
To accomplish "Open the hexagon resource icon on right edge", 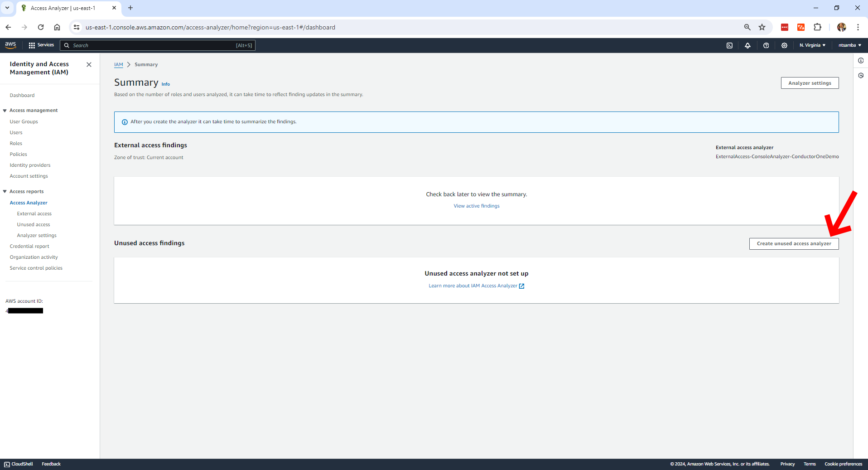I will (861, 76).
